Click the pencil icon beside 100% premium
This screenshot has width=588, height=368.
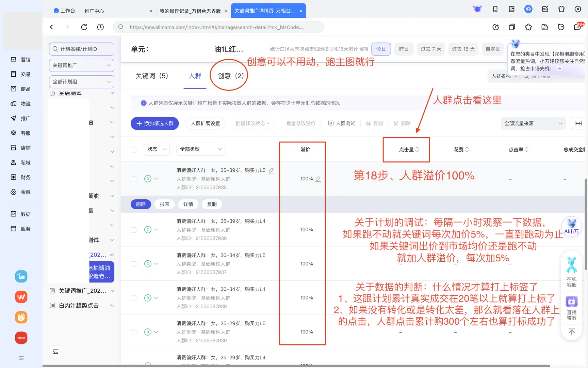[x=318, y=179]
